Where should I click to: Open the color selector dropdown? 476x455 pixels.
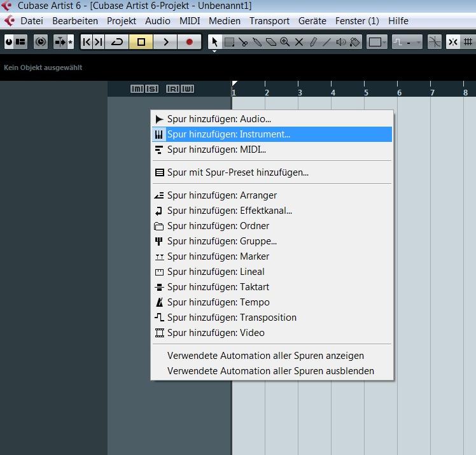point(377,42)
